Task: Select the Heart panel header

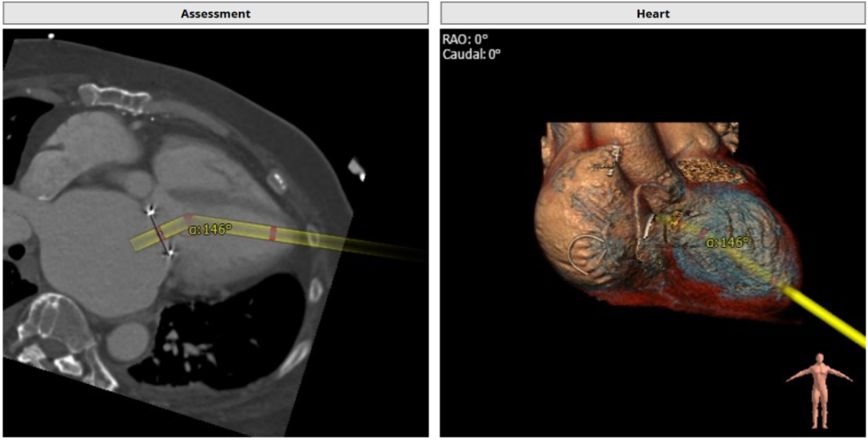Action: point(652,14)
